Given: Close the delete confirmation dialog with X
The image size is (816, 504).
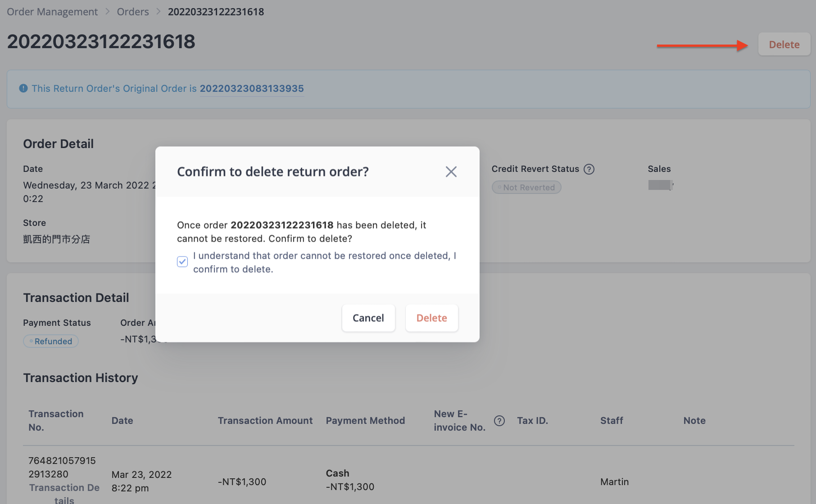Looking at the screenshot, I should pyautogui.click(x=451, y=171).
